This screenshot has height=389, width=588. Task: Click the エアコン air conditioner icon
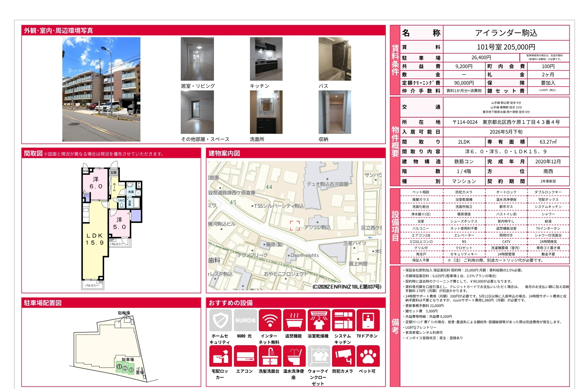245,356
